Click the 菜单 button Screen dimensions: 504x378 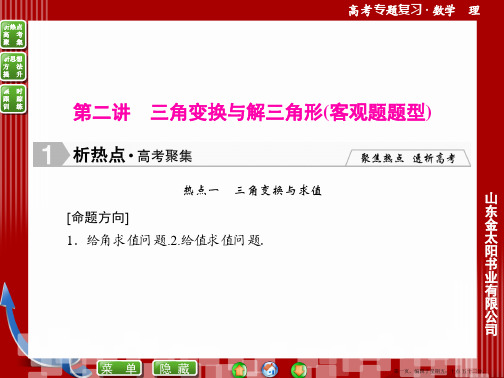(119, 369)
